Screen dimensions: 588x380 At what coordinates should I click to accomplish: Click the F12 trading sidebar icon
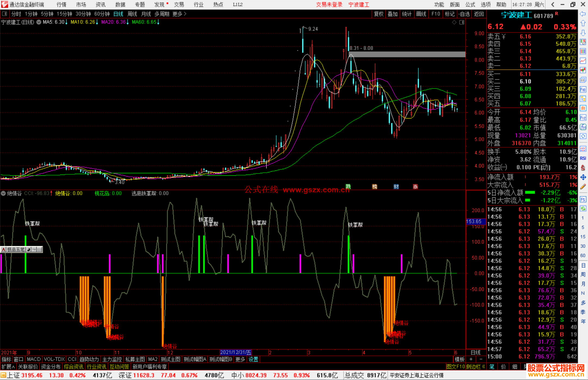click(x=583, y=118)
